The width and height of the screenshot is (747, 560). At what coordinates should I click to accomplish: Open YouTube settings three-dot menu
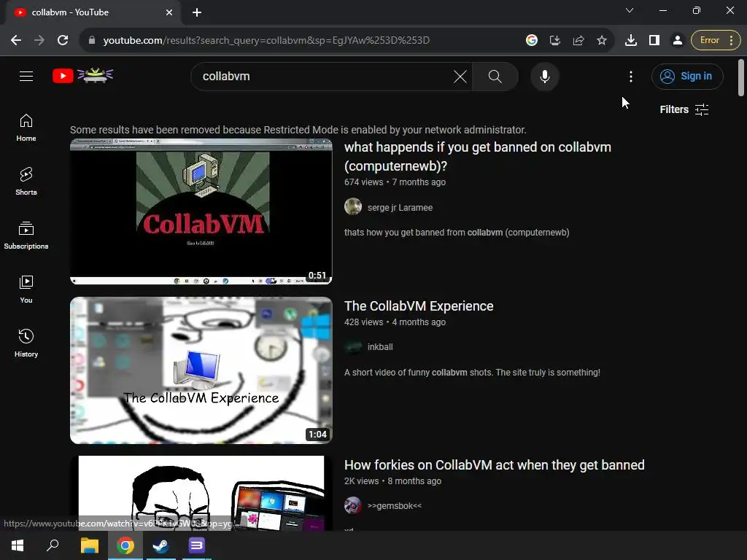(631, 76)
